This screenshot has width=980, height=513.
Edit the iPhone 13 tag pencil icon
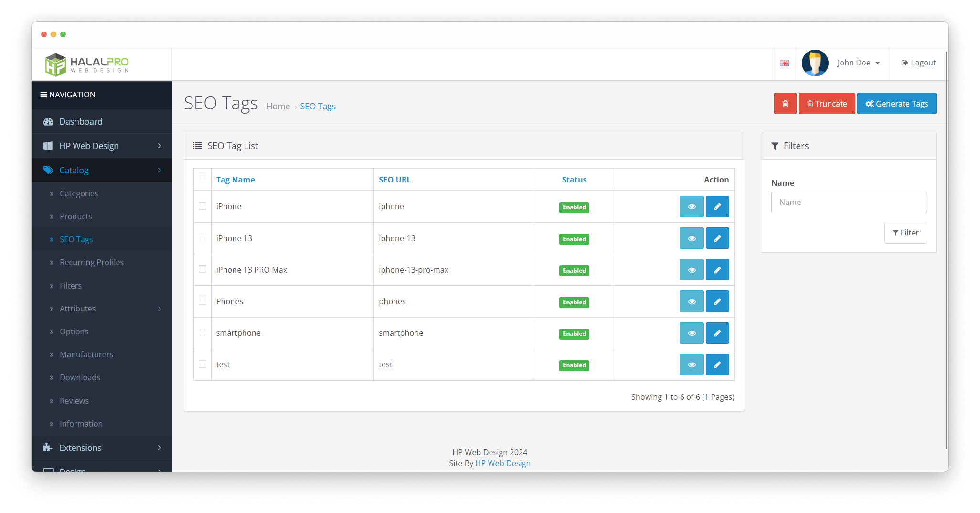point(717,238)
